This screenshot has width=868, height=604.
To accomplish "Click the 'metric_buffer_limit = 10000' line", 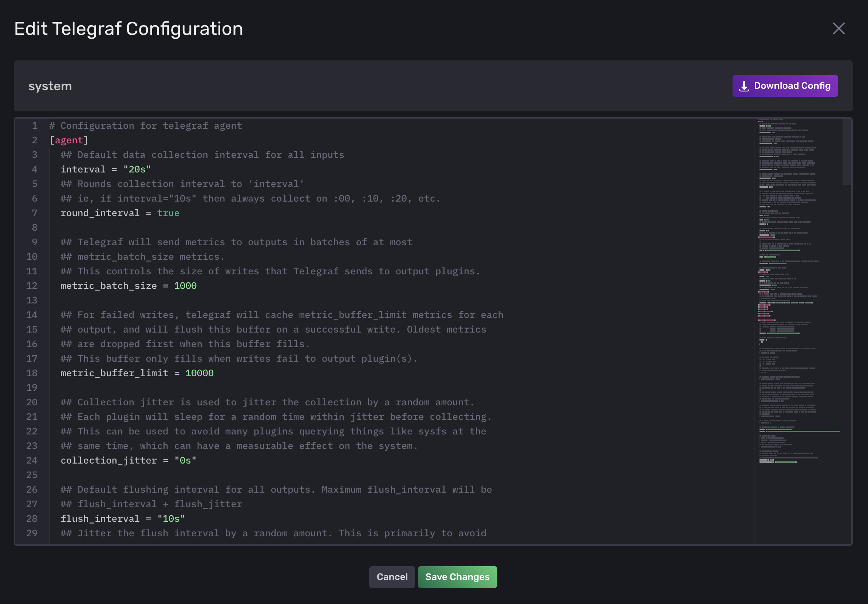I will coord(137,373).
